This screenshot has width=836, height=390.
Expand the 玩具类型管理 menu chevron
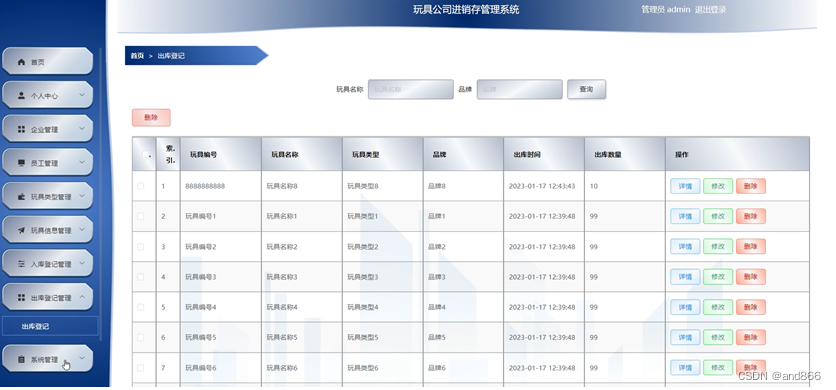(x=82, y=196)
